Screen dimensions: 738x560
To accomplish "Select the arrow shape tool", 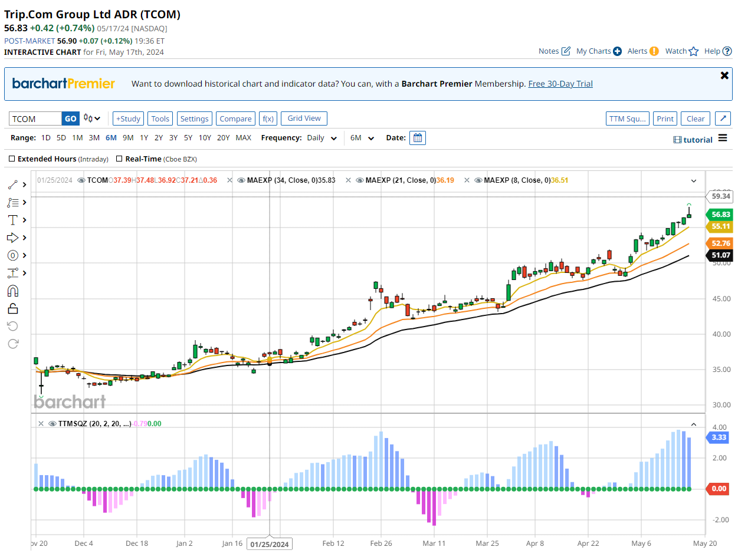I will tap(12, 238).
